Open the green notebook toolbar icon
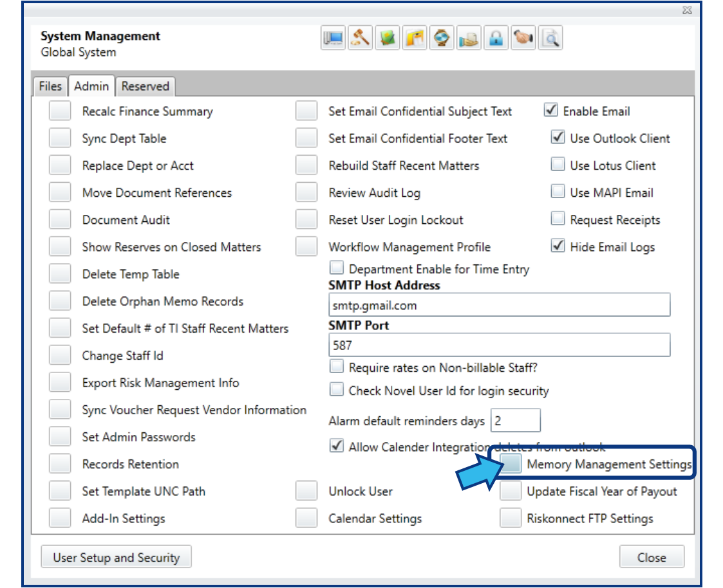Screen dimensions: 723x588 pyautogui.click(x=388, y=39)
